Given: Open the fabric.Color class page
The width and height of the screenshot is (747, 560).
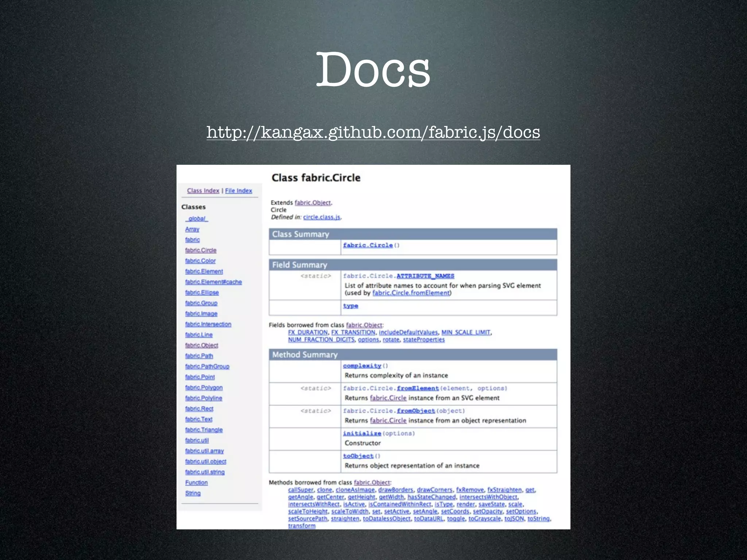Looking at the screenshot, I should point(200,261).
